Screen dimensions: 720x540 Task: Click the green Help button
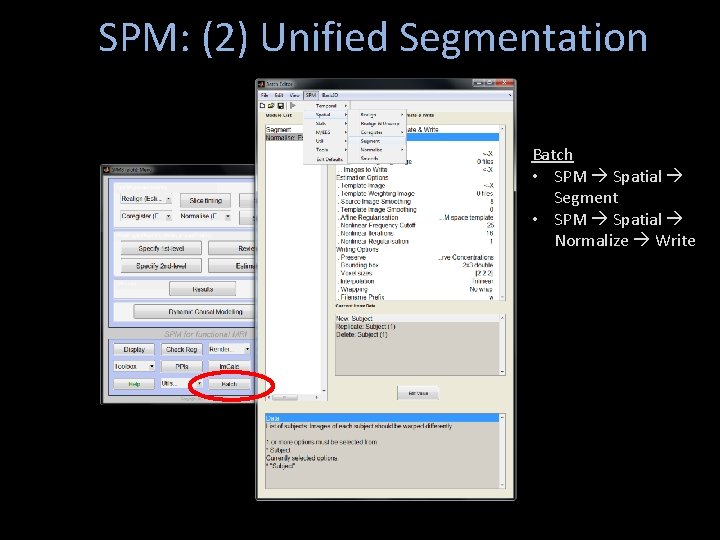click(134, 383)
